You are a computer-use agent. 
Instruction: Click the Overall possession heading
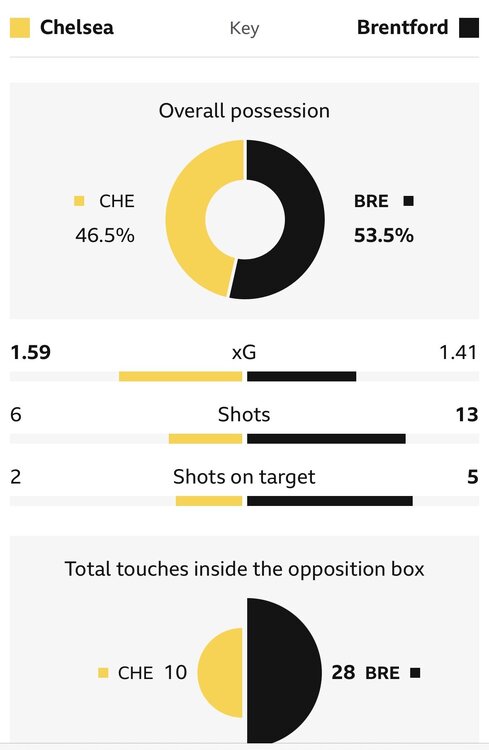coord(244,111)
